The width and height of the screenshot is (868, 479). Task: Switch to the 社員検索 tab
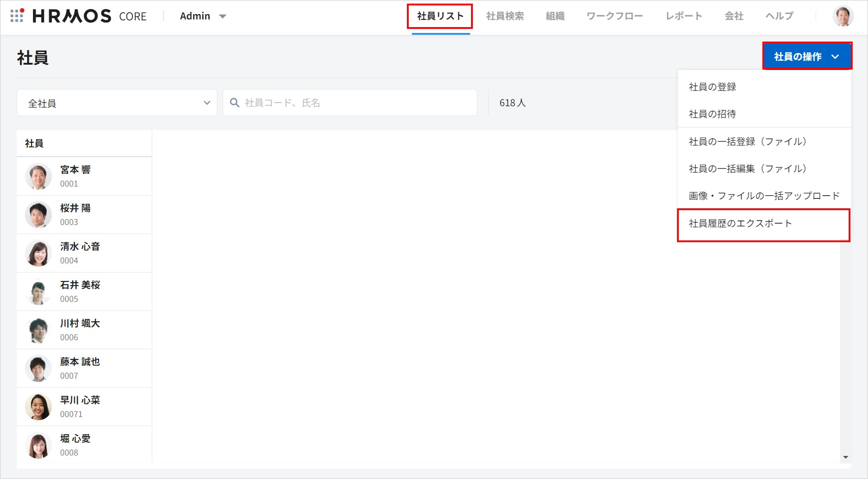point(505,16)
